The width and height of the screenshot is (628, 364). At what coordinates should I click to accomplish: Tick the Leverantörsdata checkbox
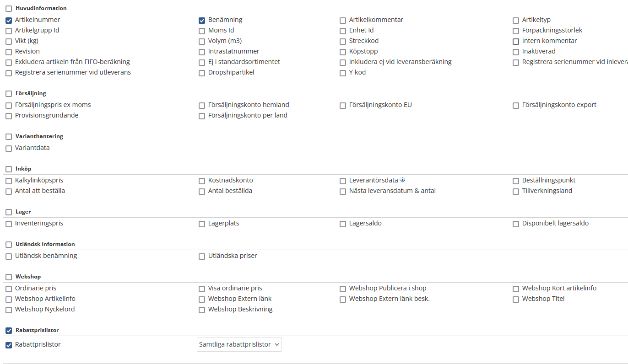click(x=343, y=181)
